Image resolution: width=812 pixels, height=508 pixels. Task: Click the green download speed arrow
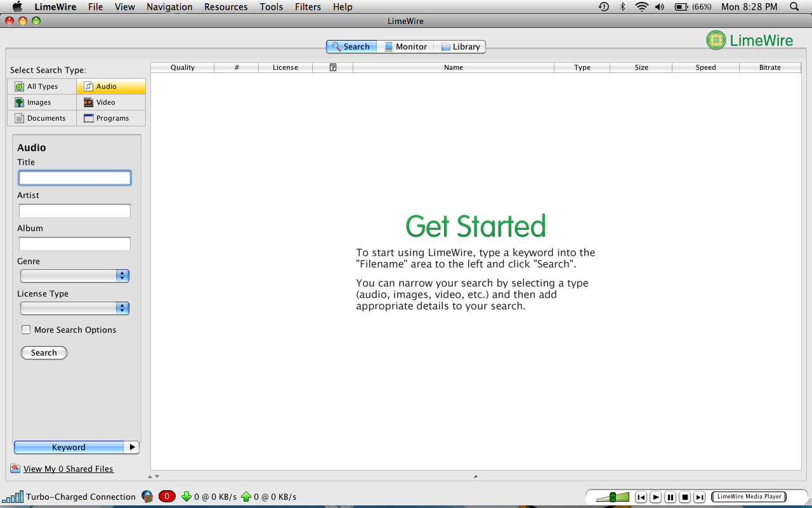pyautogui.click(x=187, y=497)
